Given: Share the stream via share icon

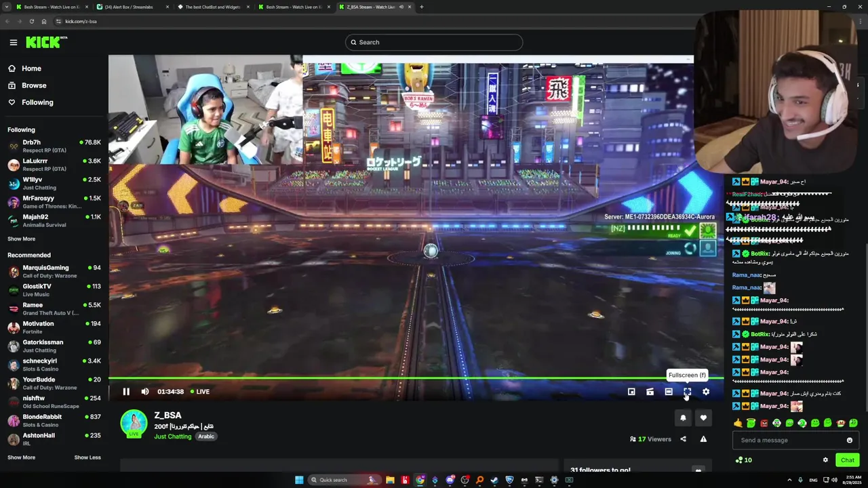Looking at the screenshot, I should coord(683,439).
